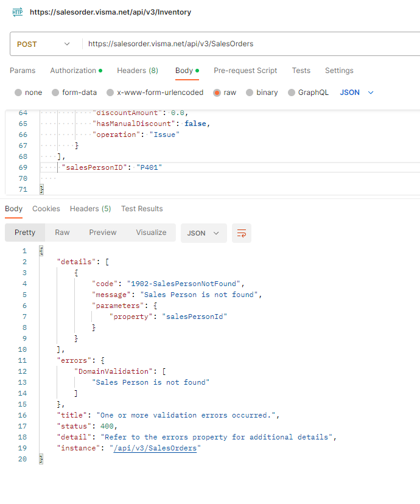
Task: Open the Visualize response tab
Action: tap(151, 233)
